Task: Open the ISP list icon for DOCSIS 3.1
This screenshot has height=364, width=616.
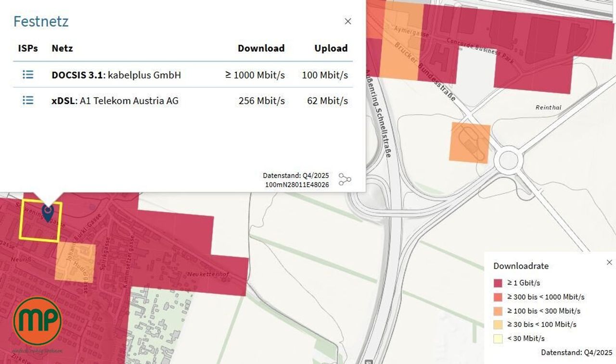Action: click(28, 75)
